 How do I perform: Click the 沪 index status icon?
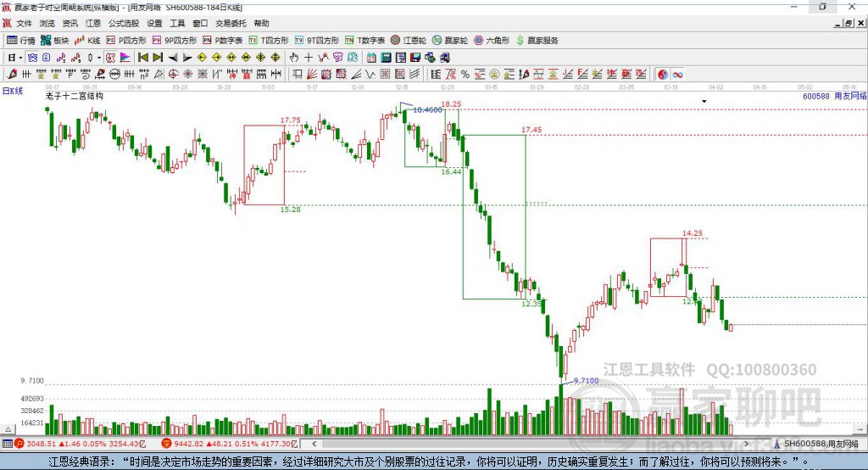(19, 444)
